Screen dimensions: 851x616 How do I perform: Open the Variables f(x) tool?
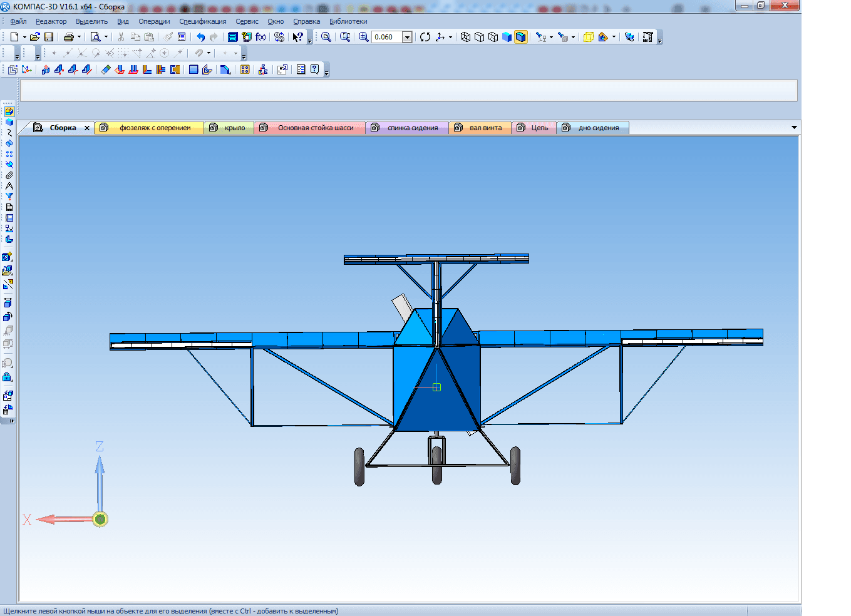coord(260,37)
